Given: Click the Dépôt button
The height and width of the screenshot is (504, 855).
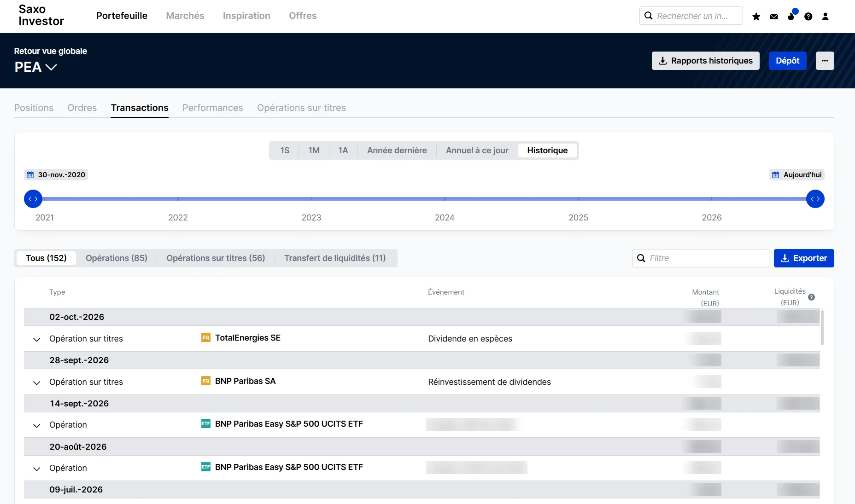Looking at the screenshot, I should pyautogui.click(x=788, y=61).
